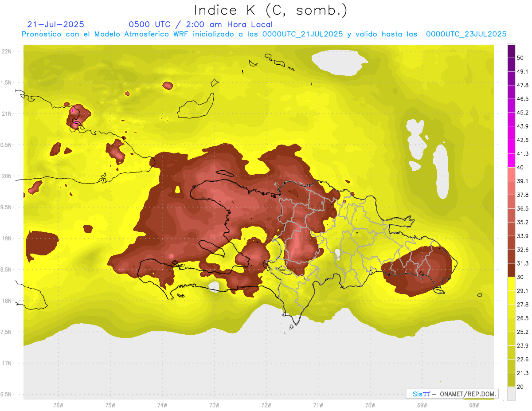
Task: Pick the olive swatch just above 20
Action: [511, 380]
